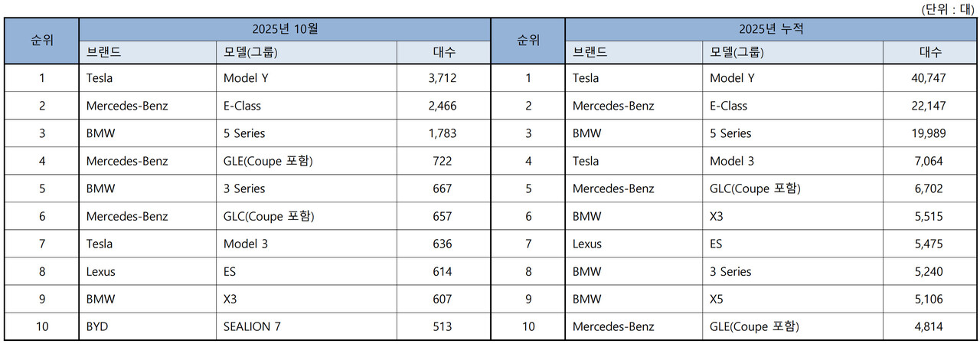Click the 19,989 units cell
Screen dimensions: 980x344
tap(929, 133)
